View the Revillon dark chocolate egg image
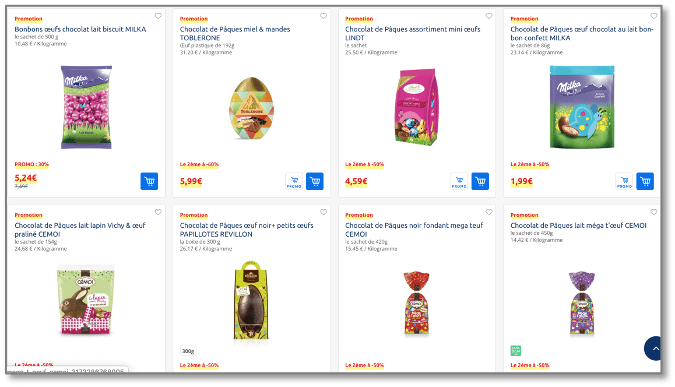The height and width of the screenshot is (387, 675). (x=251, y=300)
